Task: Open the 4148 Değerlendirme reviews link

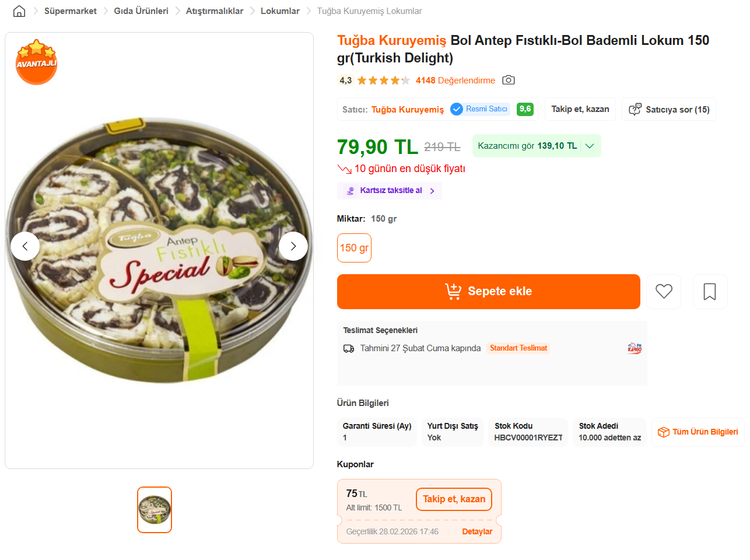Action: click(455, 80)
